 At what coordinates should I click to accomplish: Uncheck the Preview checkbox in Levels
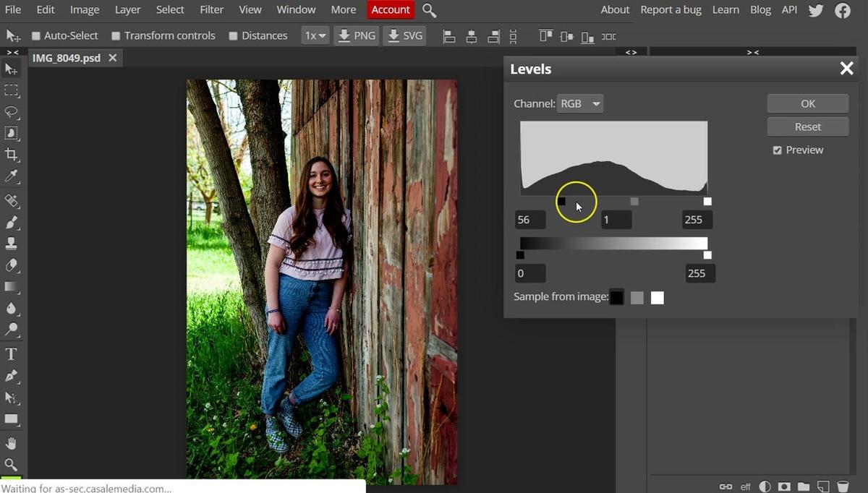coord(778,150)
